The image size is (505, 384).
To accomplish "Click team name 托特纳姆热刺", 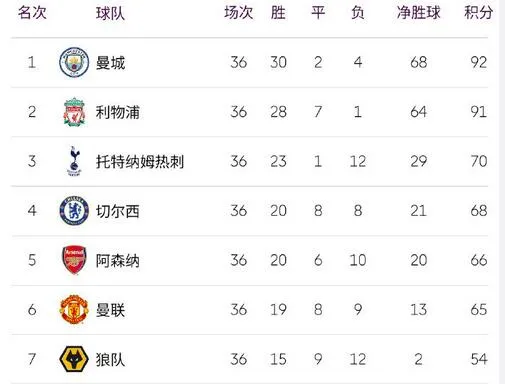I will click(x=140, y=162).
